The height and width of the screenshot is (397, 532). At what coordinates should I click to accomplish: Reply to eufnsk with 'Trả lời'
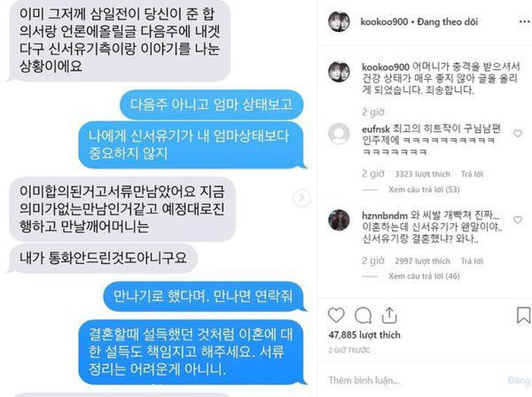click(472, 174)
